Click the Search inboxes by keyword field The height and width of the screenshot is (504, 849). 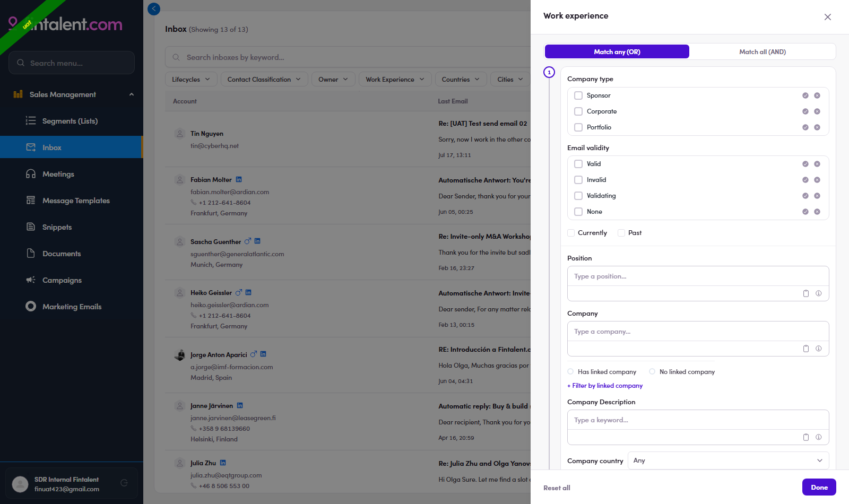click(x=348, y=57)
